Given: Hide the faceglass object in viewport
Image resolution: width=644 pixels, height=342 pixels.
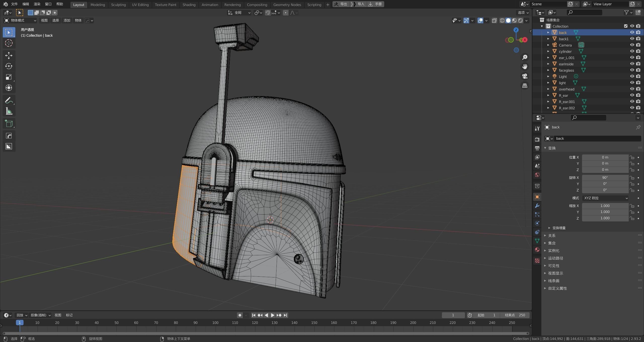Looking at the screenshot, I should coord(632,70).
